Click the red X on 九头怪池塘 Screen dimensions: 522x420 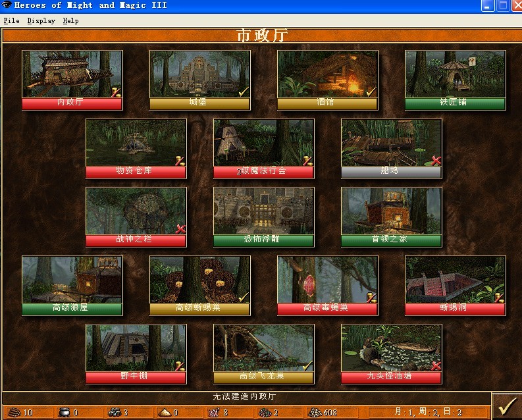(436, 366)
